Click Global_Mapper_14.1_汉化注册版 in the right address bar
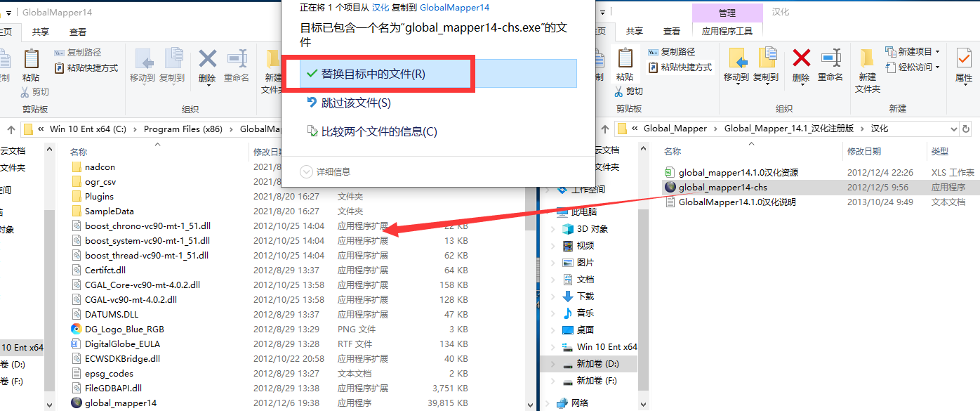980x411 pixels. click(789, 129)
